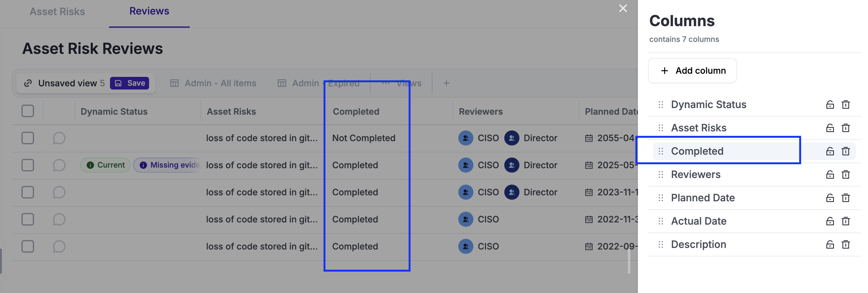Click drag handle for Planned Date column
The height and width of the screenshot is (293, 868).
pos(660,198)
